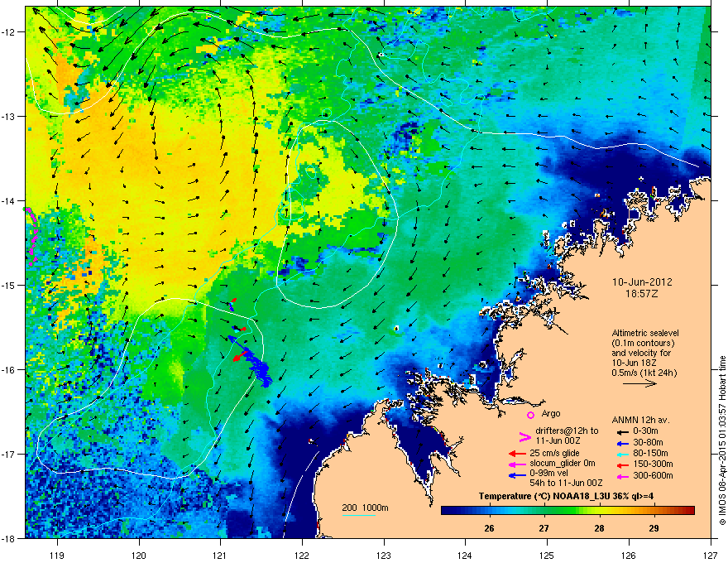The image size is (728, 563).
Task: Click the red arrow beside 25 cm/s glide
Action: 517,454
